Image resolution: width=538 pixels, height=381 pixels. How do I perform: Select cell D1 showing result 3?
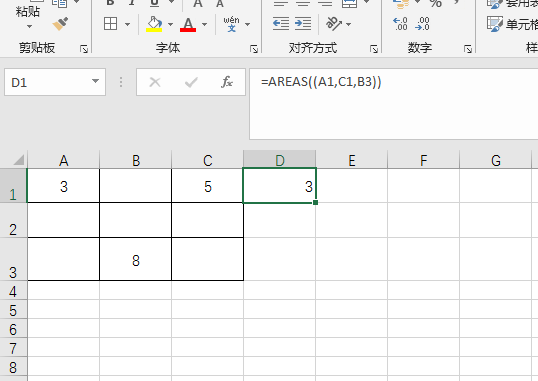pos(280,186)
